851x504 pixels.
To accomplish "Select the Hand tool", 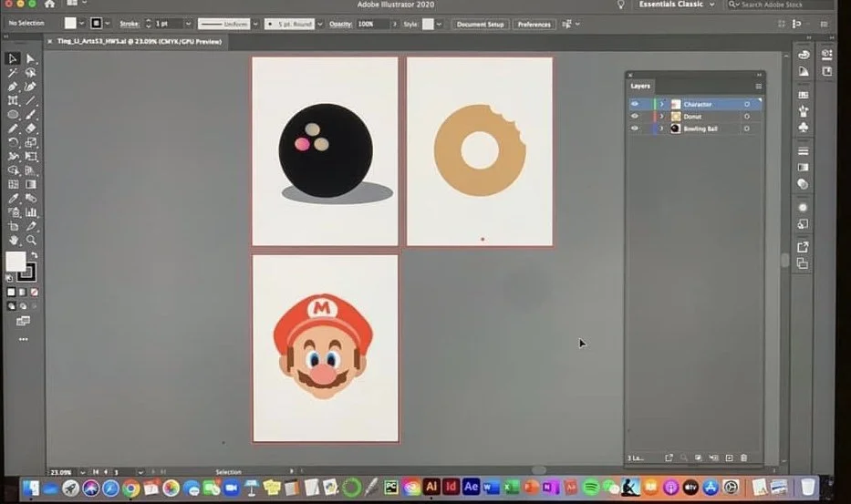I will [13, 240].
